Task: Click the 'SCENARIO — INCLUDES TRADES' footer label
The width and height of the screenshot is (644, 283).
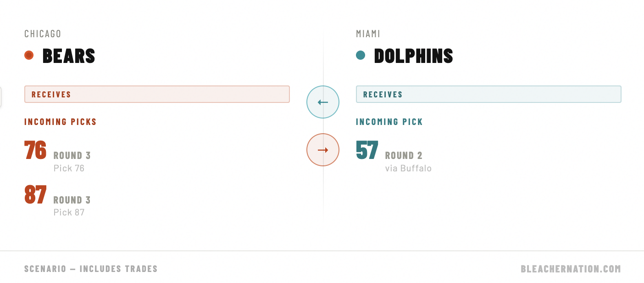Action: point(91,269)
